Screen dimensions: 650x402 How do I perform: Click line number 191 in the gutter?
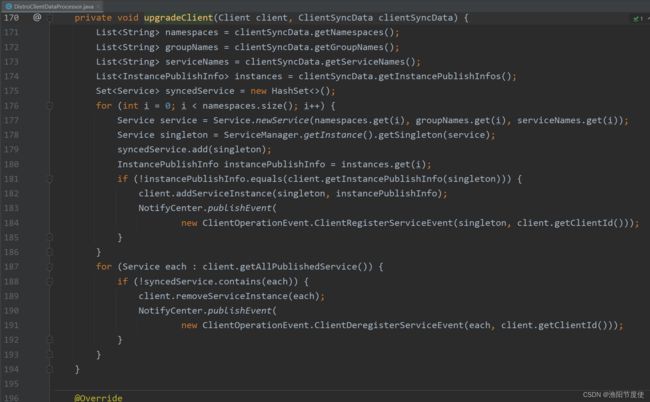point(11,325)
